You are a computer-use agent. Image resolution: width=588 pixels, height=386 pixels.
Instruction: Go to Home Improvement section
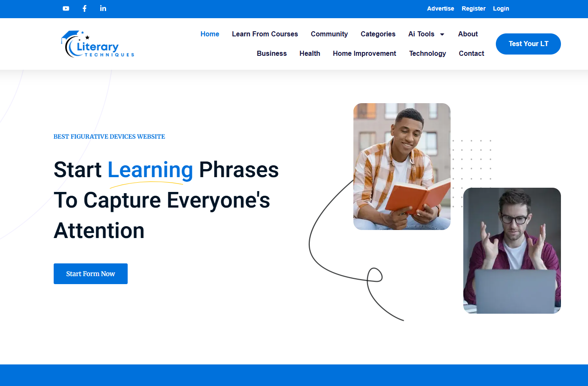[x=364, y=54]
